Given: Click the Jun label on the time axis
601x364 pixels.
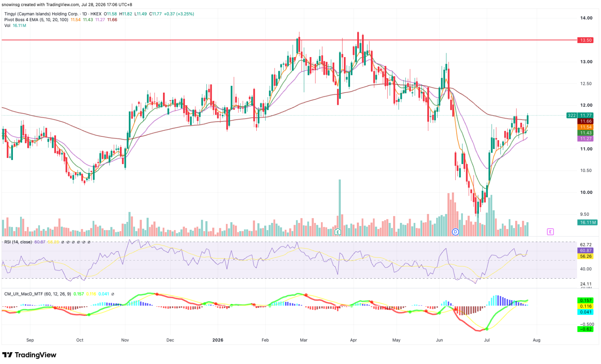Looking at the screenshot, I should click(x=439, y=340).
